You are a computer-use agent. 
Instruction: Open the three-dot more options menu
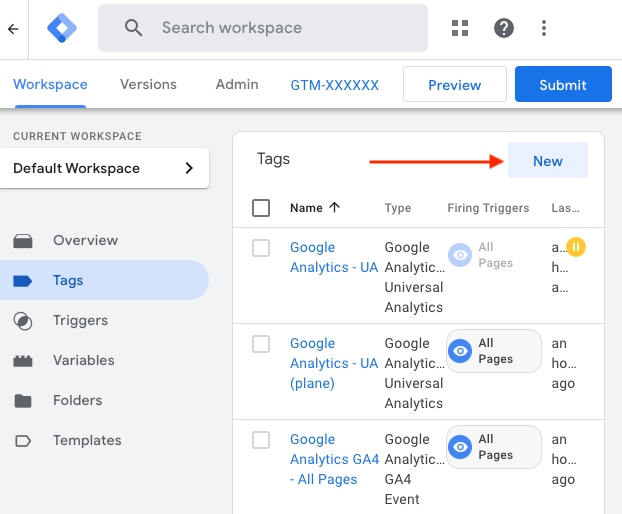tap(544, 28)
